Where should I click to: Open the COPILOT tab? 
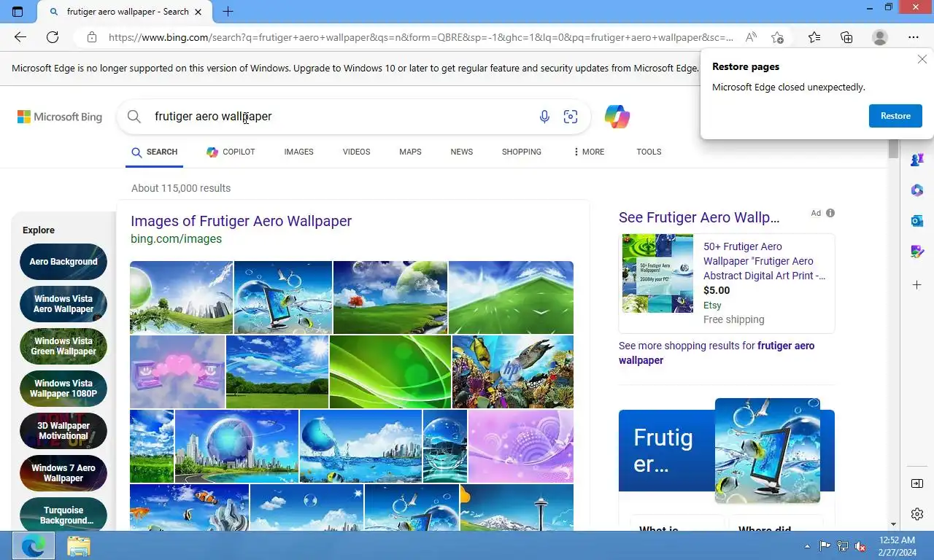[x=231, y=152]
